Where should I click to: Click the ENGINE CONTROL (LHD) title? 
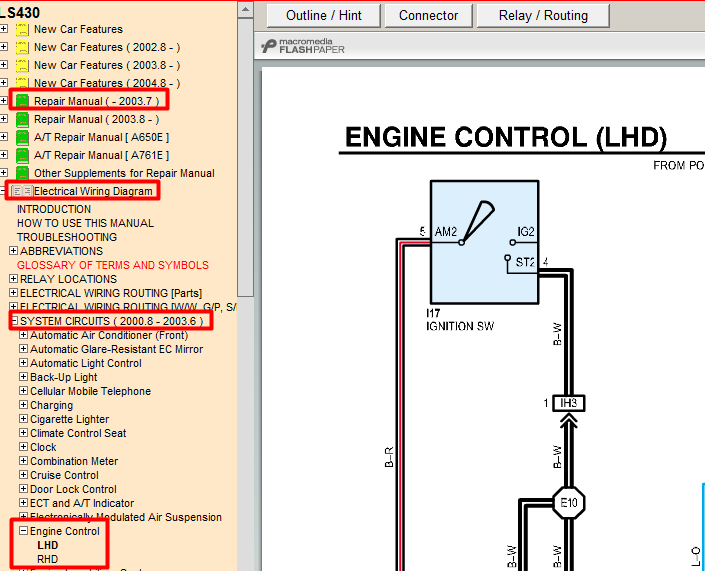[x=506, y=137]
